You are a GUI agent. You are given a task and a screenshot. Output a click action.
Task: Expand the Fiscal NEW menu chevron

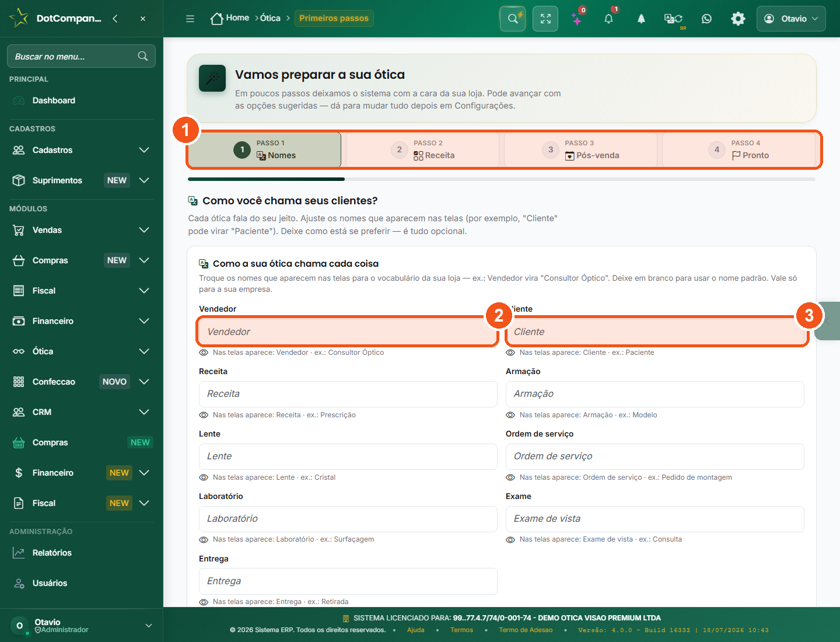[x=144, y=503]
